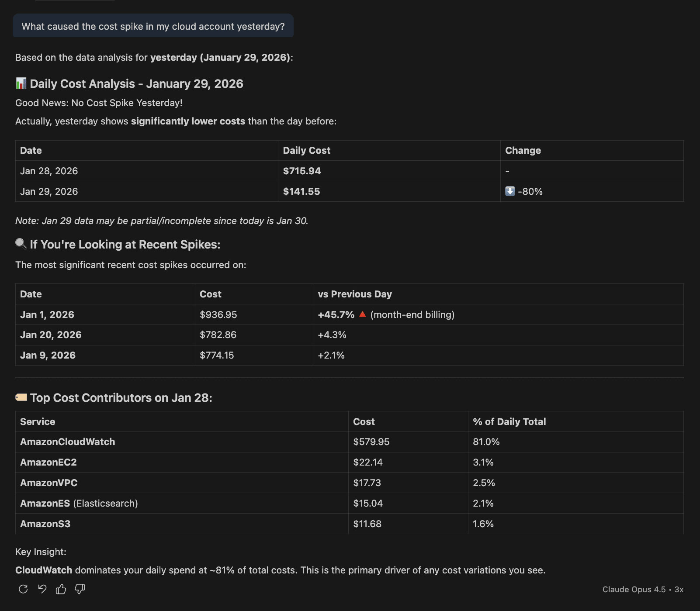700x611 pixels.
Task: Click the retry response icon
Action: pyautogui.click(x=23, y=589)
